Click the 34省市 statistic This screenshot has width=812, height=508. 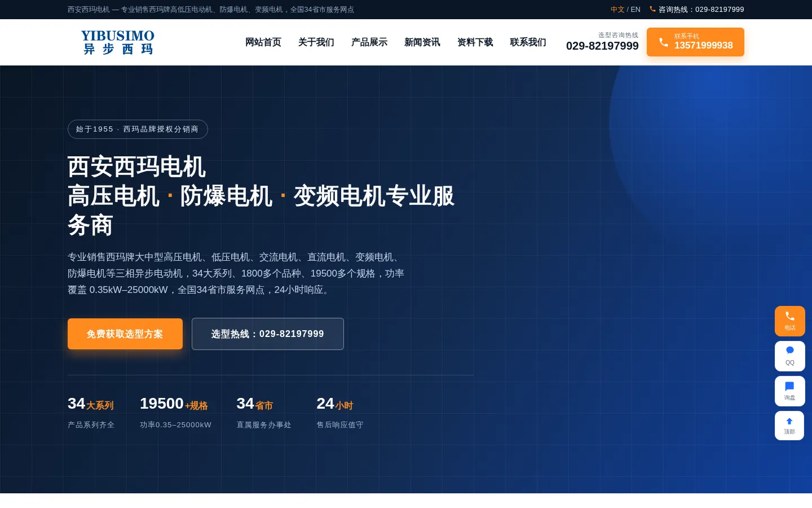coord(255,404)
